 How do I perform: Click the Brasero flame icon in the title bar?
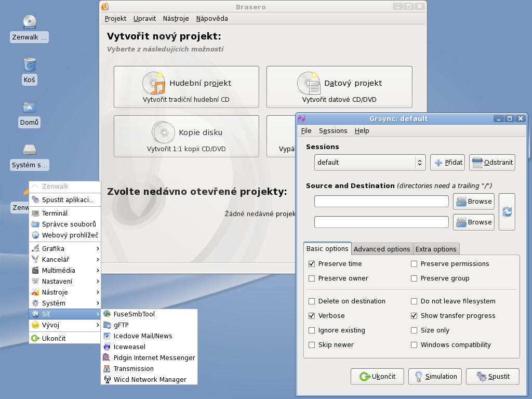click(x=105, y=6)
